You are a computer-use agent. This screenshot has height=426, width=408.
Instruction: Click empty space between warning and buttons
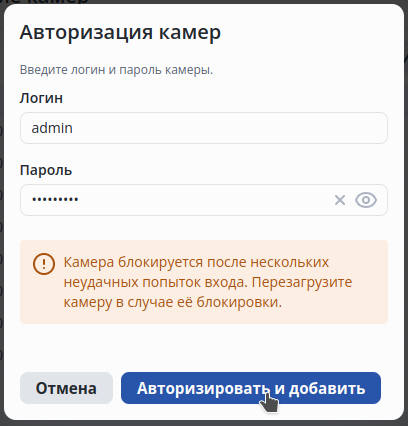[204, 348]
